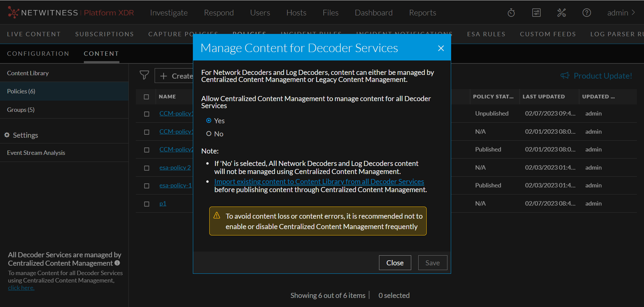Close the Manage Content dialog with X
This screenshot has width=644, height=307.
tap(440, 48)
